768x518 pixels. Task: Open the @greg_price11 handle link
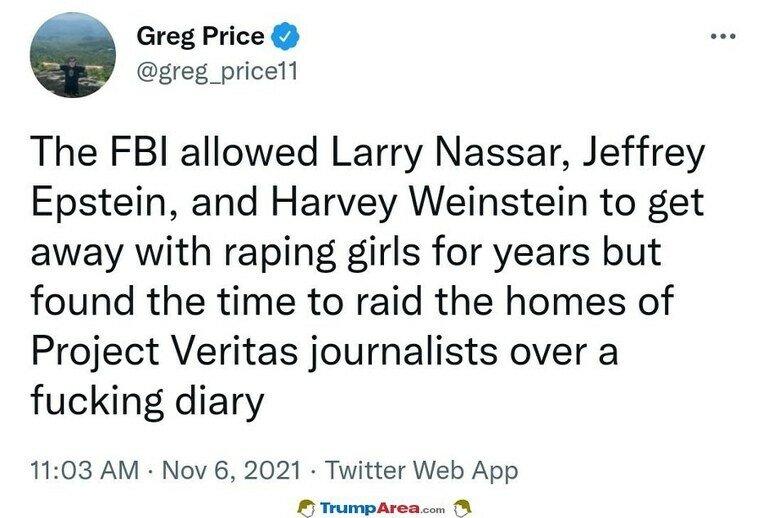(213, 71)
